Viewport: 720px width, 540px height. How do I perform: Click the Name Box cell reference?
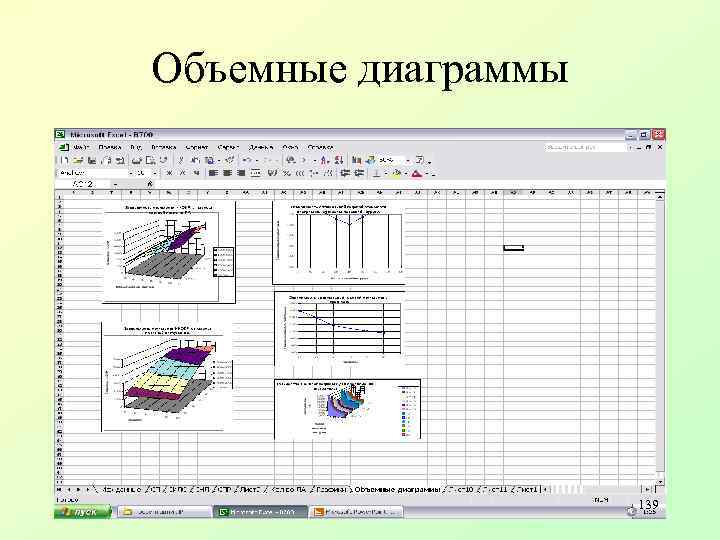84,184
